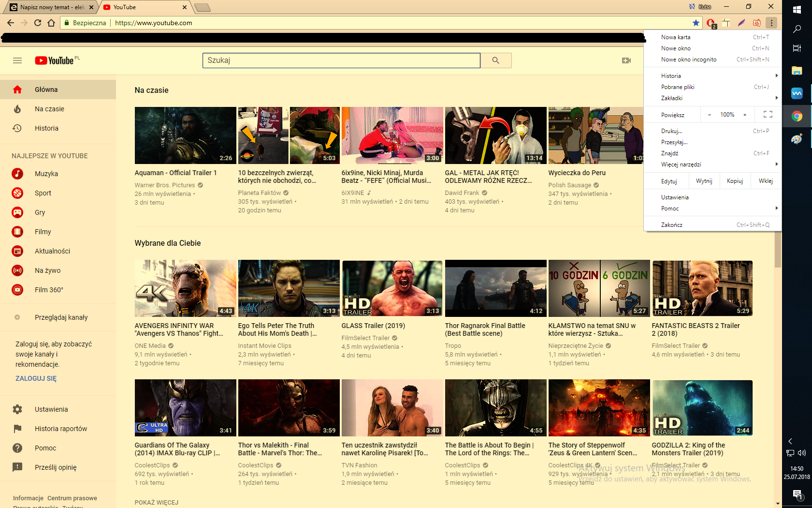Increase zoom with plus button
The width and height of the screenshot is (812, 508).
click(x=745, y=115)
